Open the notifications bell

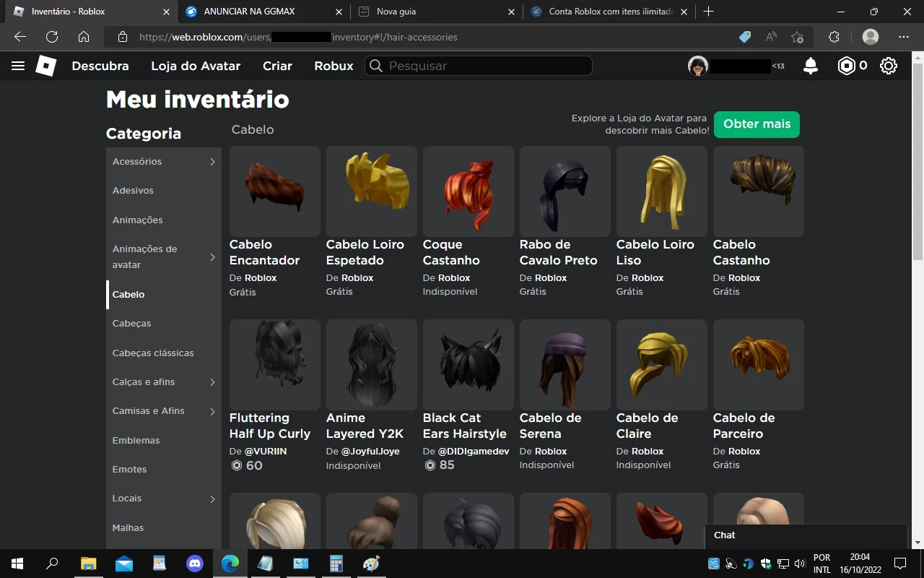click(x=811, y=66)
